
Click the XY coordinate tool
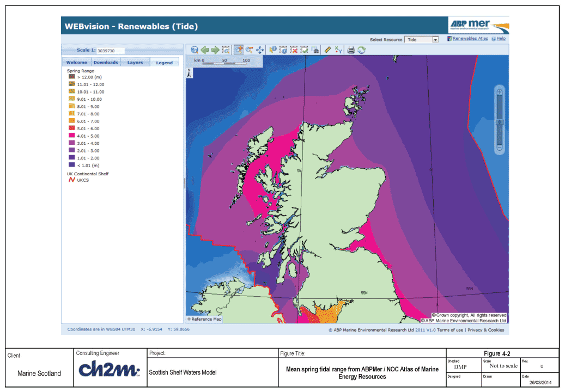[x=338, y=50]
